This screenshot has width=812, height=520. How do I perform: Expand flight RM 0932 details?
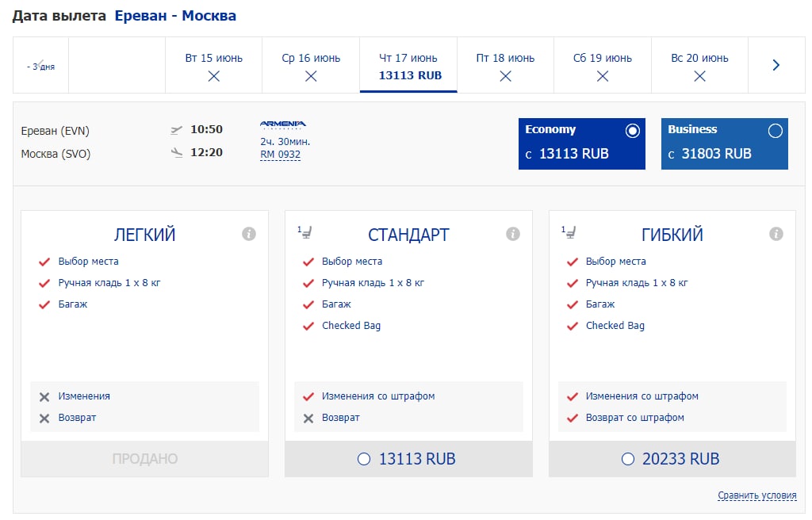tap(280, 155)
